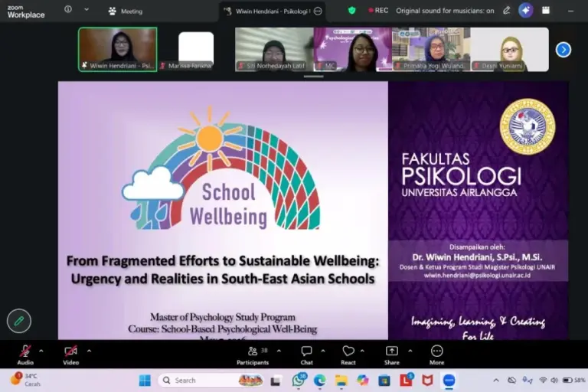Open the More options menu
Screen dimensions: 588x392
click(x=437, y=354)
